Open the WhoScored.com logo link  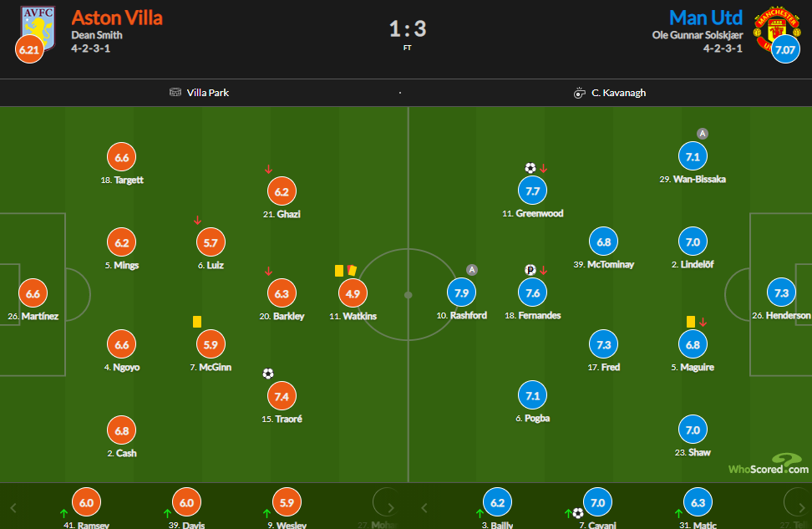click(x=769, y=465)
